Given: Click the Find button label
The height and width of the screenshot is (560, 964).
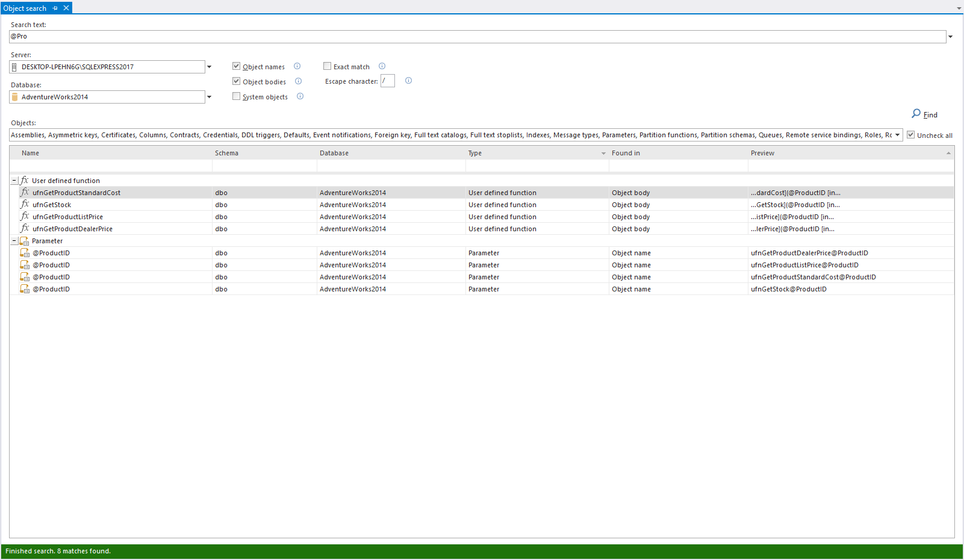Looking at the screenshot, I should pos(930,115).
